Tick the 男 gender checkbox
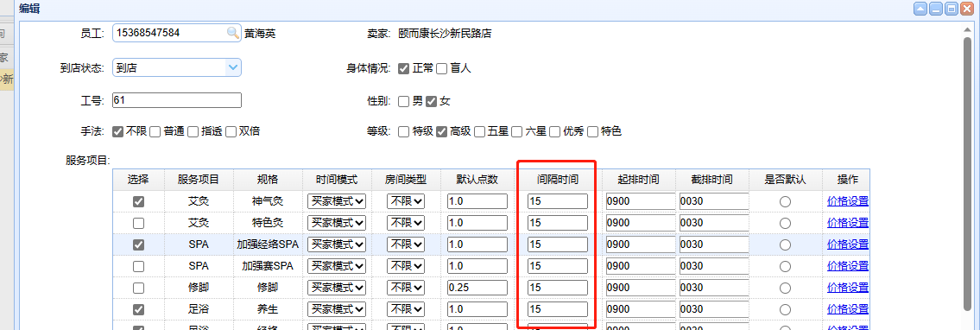Screen dimensions: 980x330 404,101
